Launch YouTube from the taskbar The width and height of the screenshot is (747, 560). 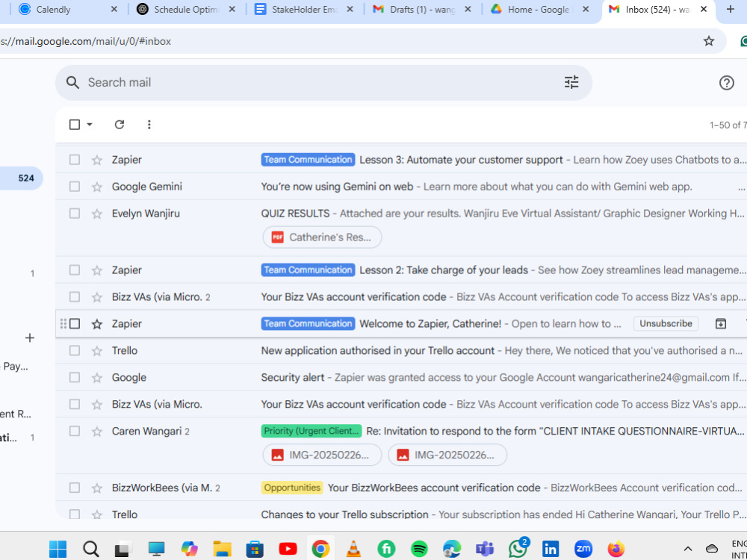[x=288, y=549]
